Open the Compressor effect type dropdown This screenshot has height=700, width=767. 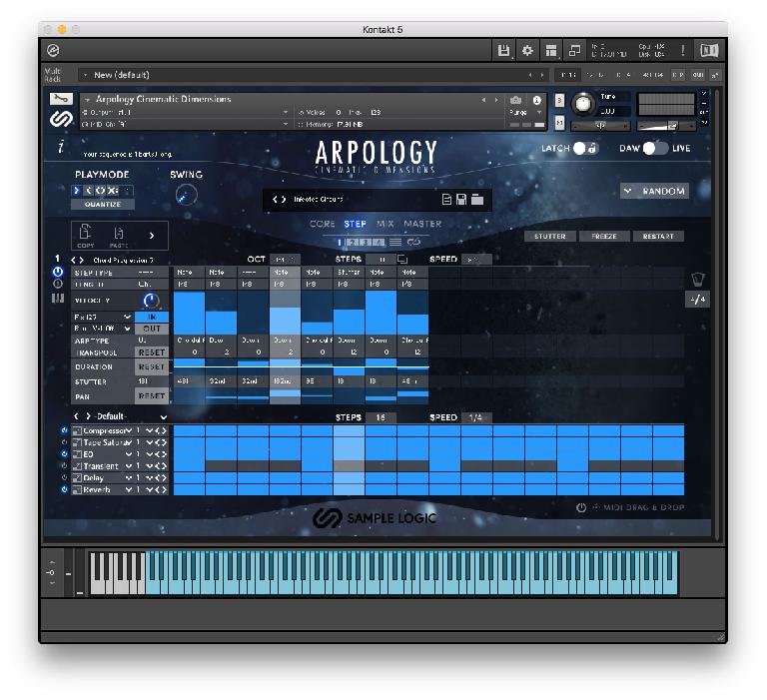[129, 430]
